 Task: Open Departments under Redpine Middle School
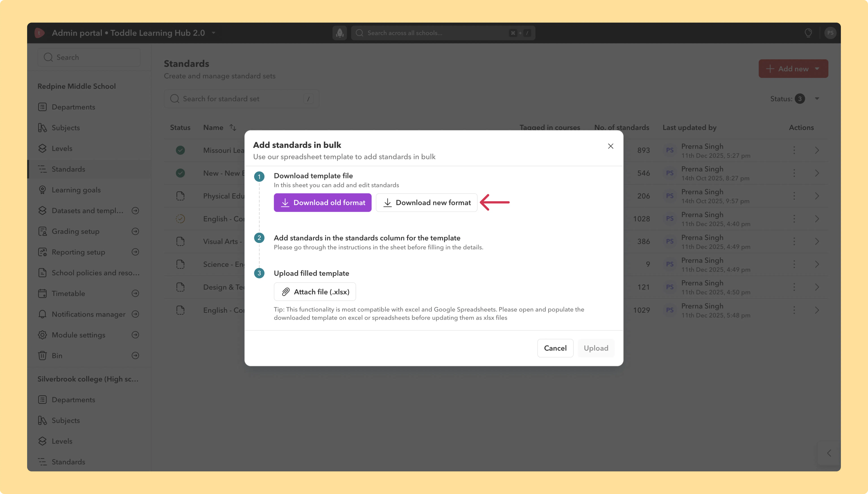[x=89, y=107]
